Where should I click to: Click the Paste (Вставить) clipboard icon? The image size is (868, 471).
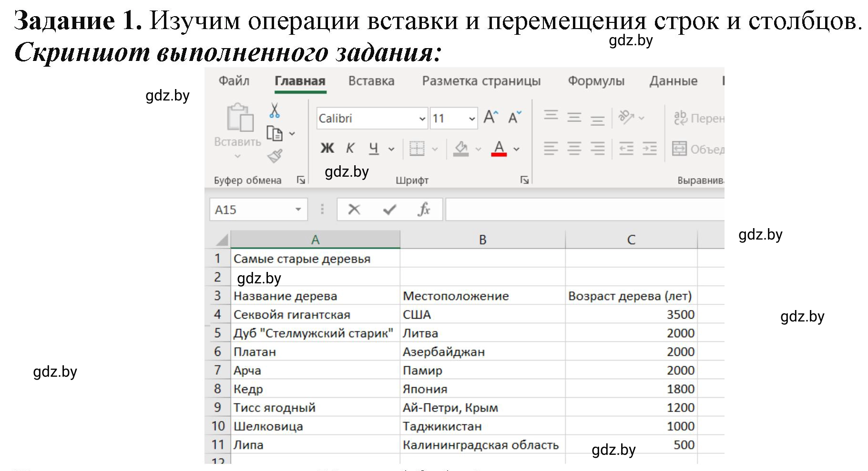point(240,117)
